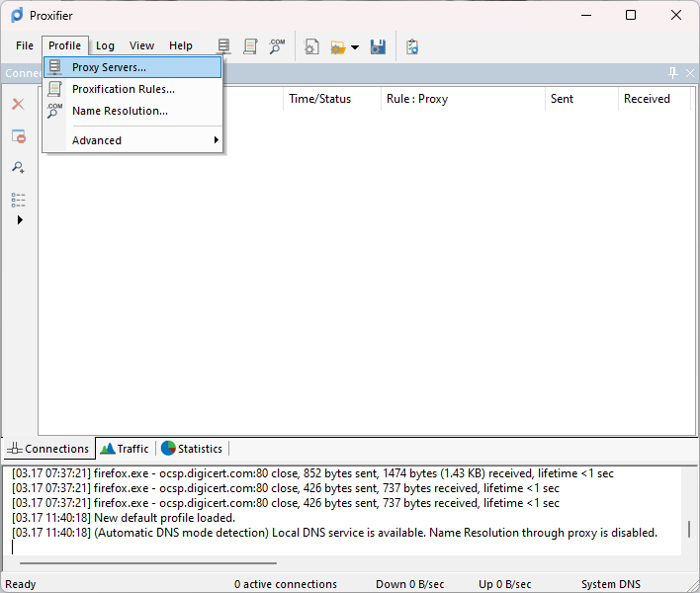Image resolution: width=700 pixels, height=593 pixels.
Task: Pin the Connections pane
Action: [672, 73]
